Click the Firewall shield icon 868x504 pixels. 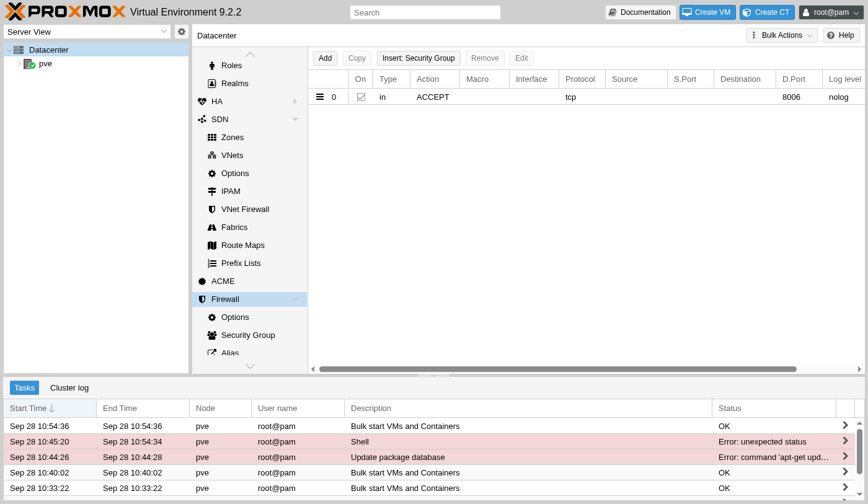click(202, 299)
